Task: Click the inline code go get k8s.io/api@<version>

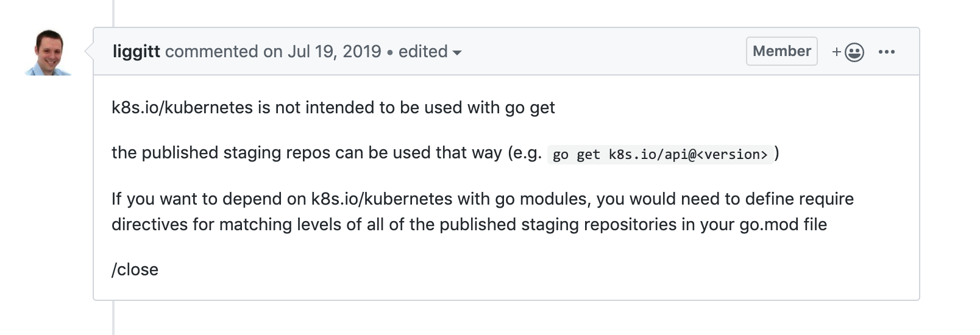Action: coord(660,155)
